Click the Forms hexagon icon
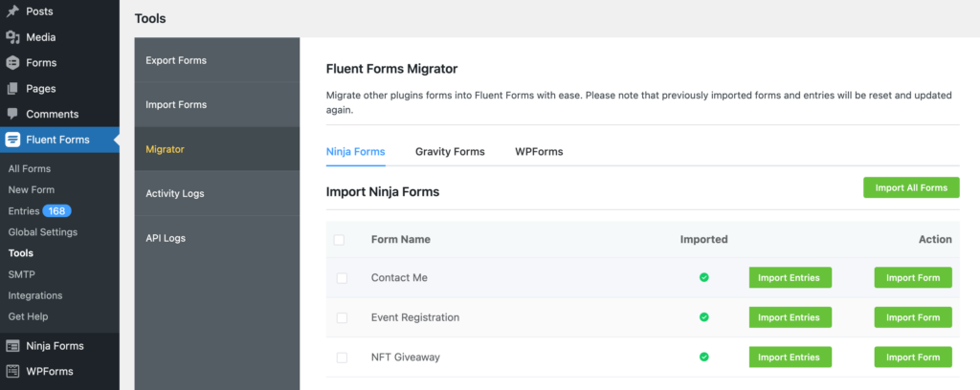Viewport: 980px width, 390px height. pos(12,63)
